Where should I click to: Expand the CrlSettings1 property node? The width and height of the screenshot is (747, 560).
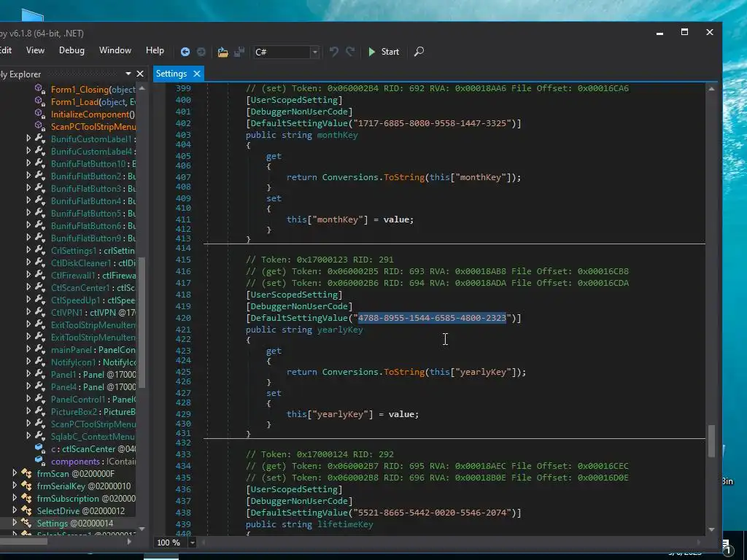(x=28, y=250)
